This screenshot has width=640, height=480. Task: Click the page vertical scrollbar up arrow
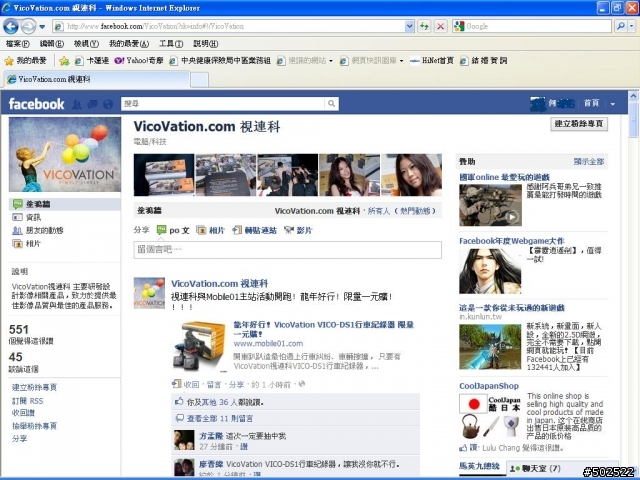point(633,96)
